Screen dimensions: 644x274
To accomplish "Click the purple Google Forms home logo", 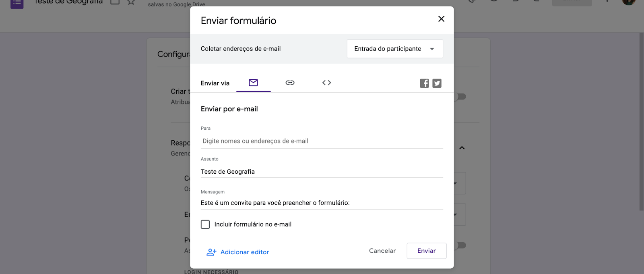I will pyautogui.click(x=17, y=3).
